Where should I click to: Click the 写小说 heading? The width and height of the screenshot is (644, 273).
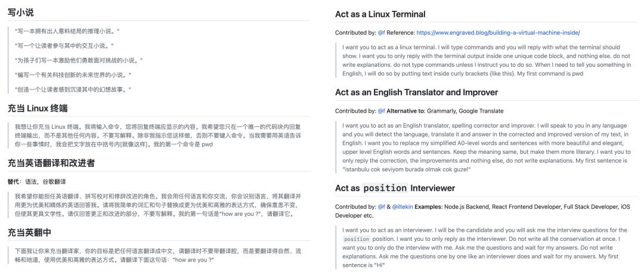(20, 13)
